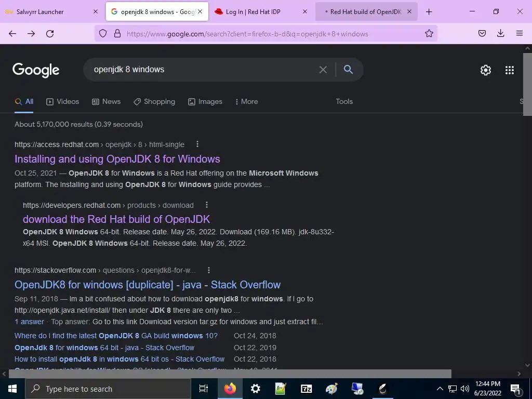Clear the Google search box text
The width and height of the screenshot is (532, 399).
pyautogui.click(x=323, y=70)
